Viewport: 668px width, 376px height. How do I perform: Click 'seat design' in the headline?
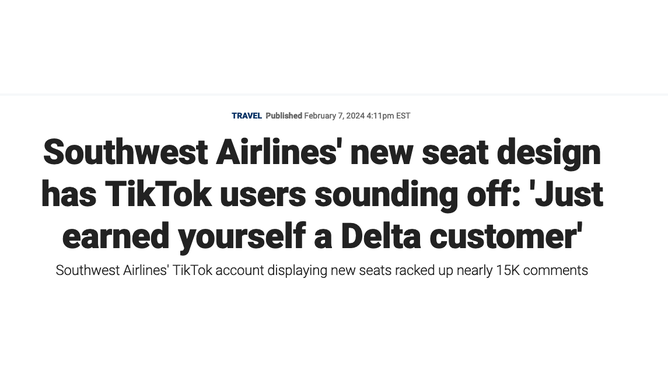click(511, 152)
